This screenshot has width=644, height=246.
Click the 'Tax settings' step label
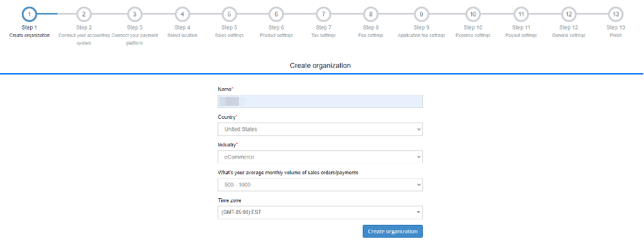click(x=324, y=36)
